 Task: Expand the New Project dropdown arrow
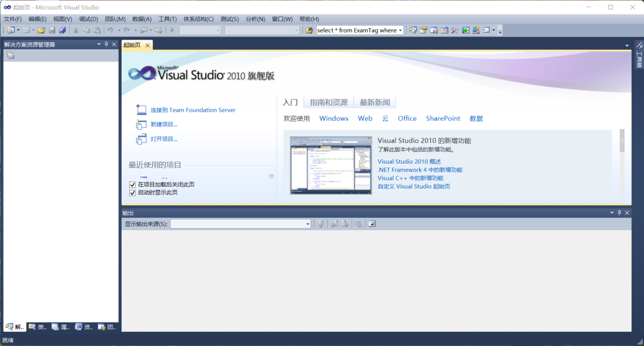(x=18, y=30)
